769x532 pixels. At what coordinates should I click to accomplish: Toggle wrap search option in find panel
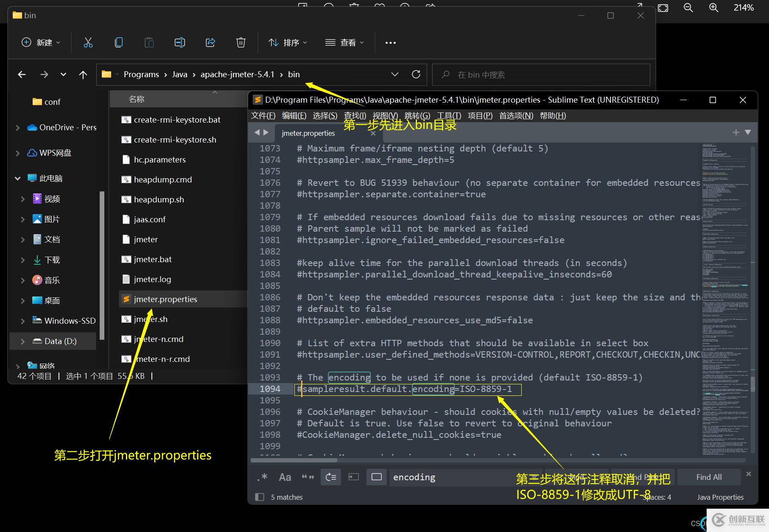click(x=331, y=477)
